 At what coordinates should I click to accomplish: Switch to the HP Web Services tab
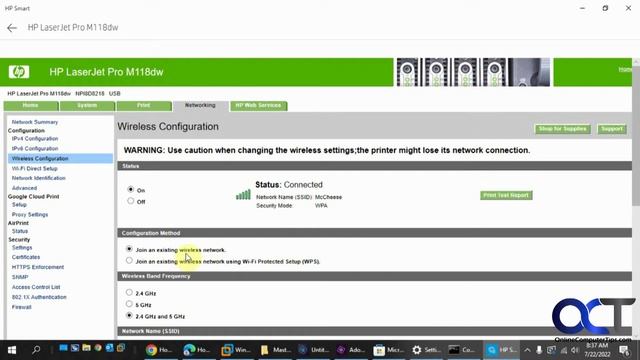pos(258,106)
